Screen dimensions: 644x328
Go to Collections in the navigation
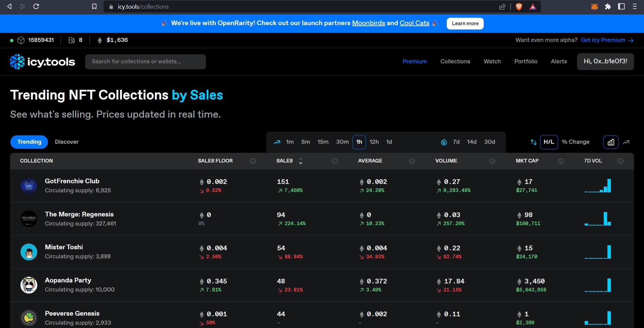click(x=455, y=62)
